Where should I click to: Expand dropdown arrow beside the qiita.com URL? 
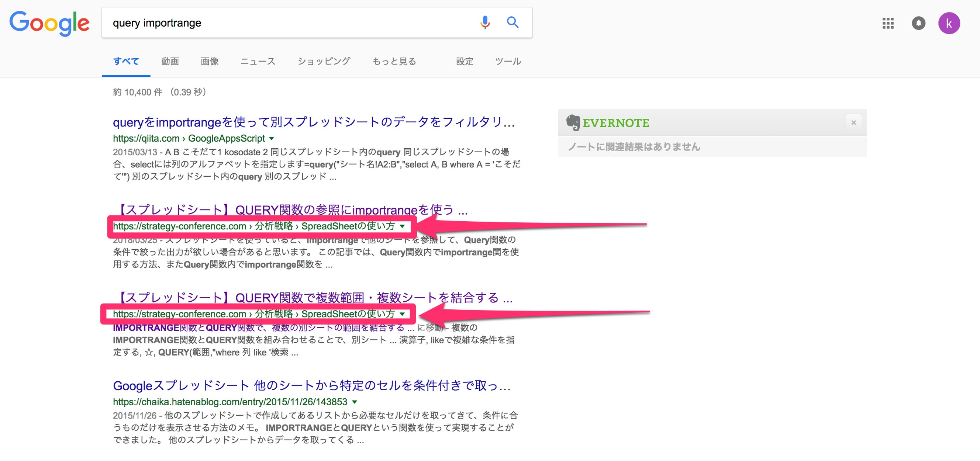coord(272,139)
